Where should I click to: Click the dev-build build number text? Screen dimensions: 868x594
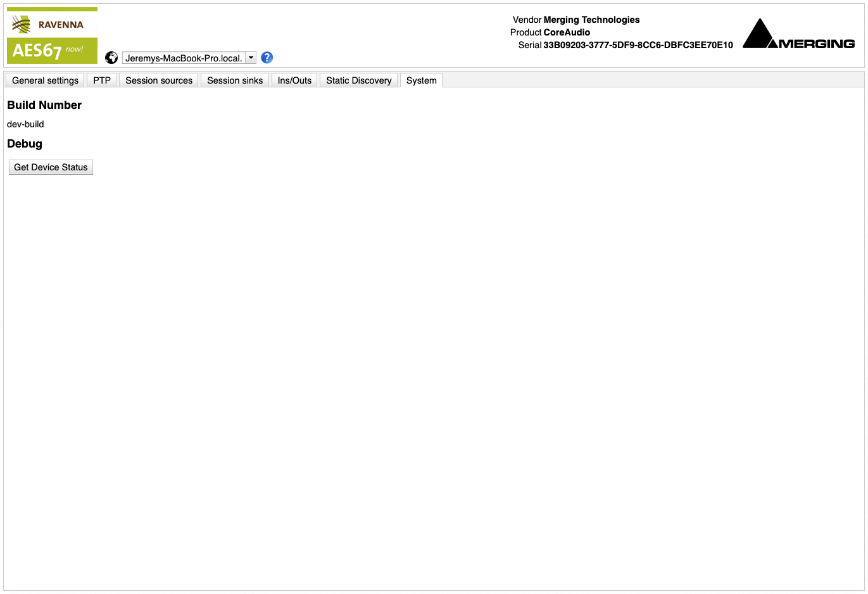(x=25, y=124)
